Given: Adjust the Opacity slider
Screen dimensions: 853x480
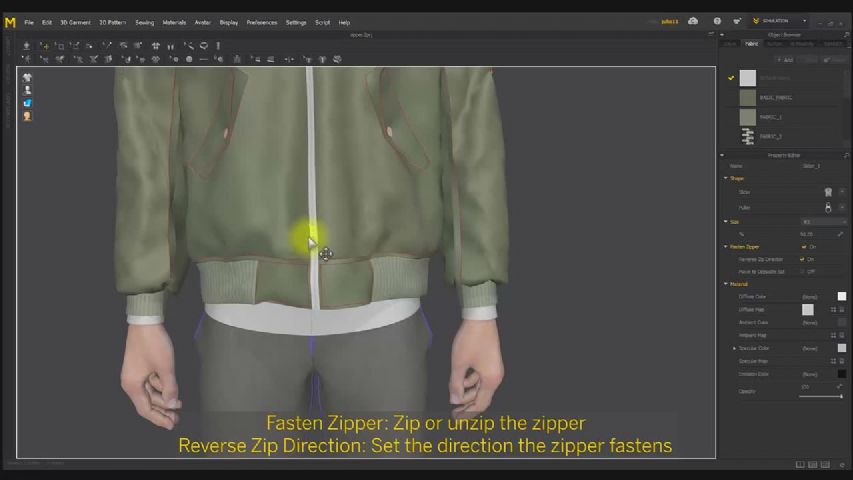Looking at the screenshot, I should (821, 397).
